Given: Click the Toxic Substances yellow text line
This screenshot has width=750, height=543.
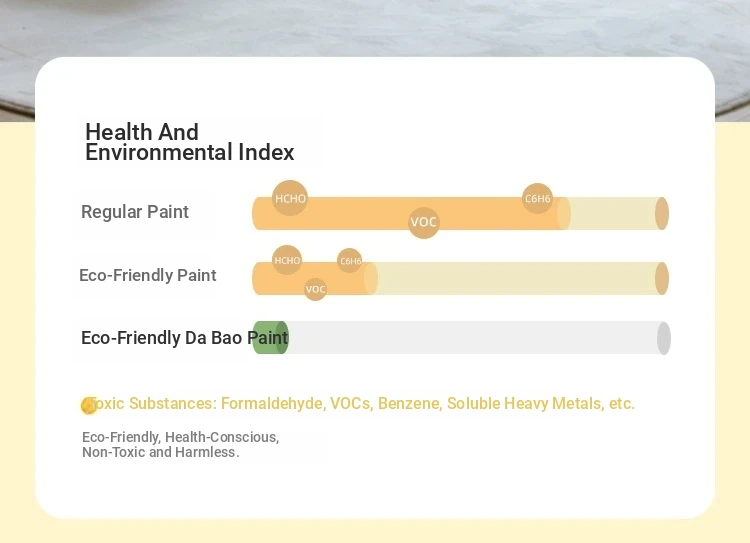Looking at the screenshot, I should 362,404.
